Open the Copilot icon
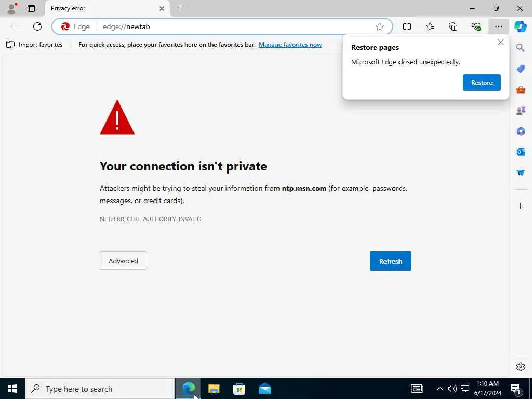Viewport: 532px width, 399px height. coord(521,26)
